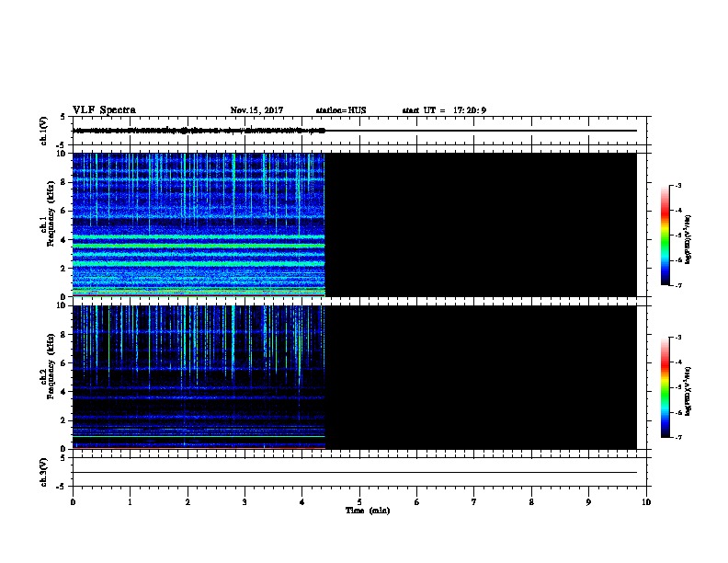Click the ch.1 "Frequency (kHz)" axis label

(x=51, y=214)
